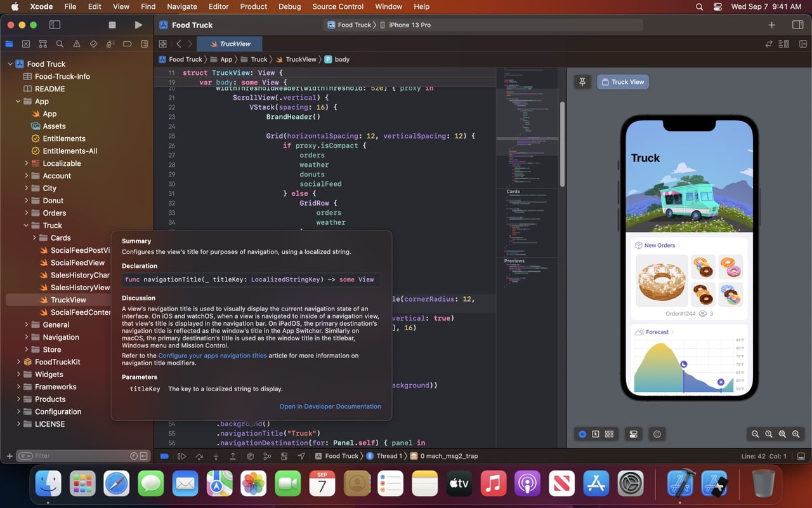Select the Step Over debug icon

pyautogui.click(x=199, y=455)
